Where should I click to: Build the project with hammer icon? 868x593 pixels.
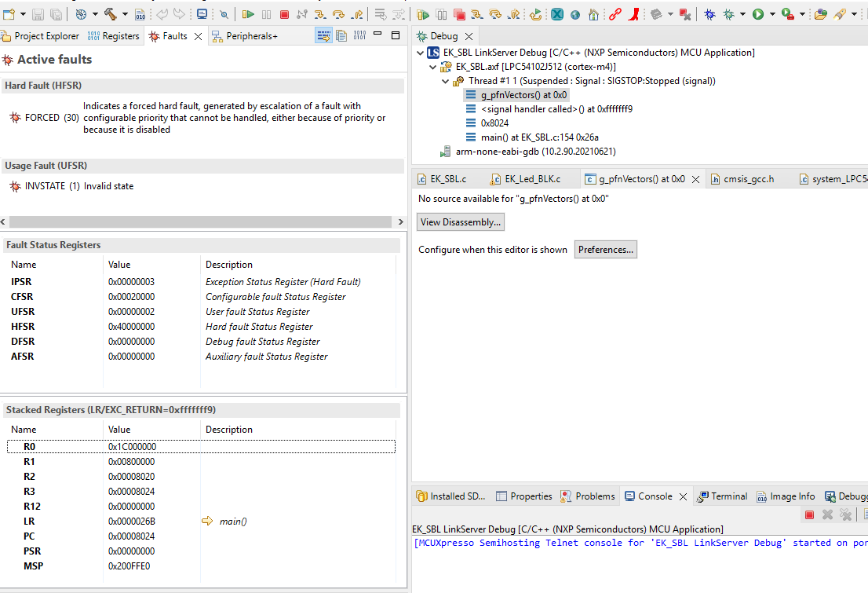tap(111, 13)
